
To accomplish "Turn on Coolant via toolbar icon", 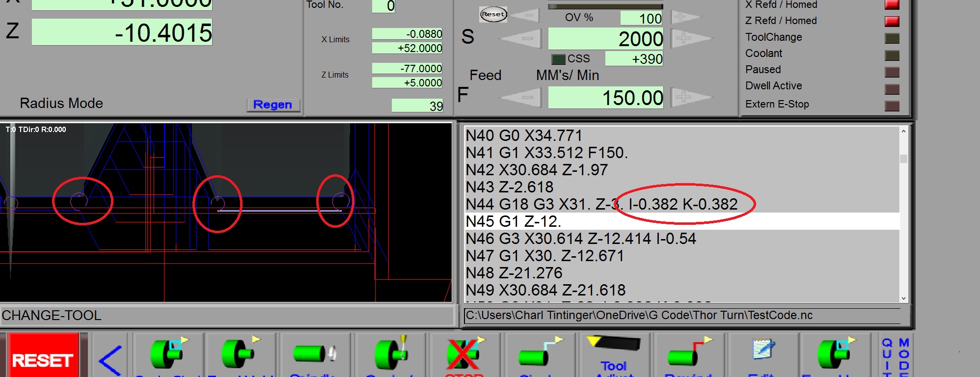I will [391, 354].
